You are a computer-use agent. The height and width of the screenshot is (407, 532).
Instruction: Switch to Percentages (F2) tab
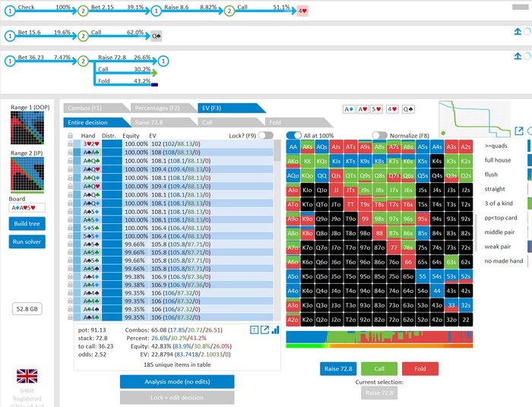(x=161, y=108)
